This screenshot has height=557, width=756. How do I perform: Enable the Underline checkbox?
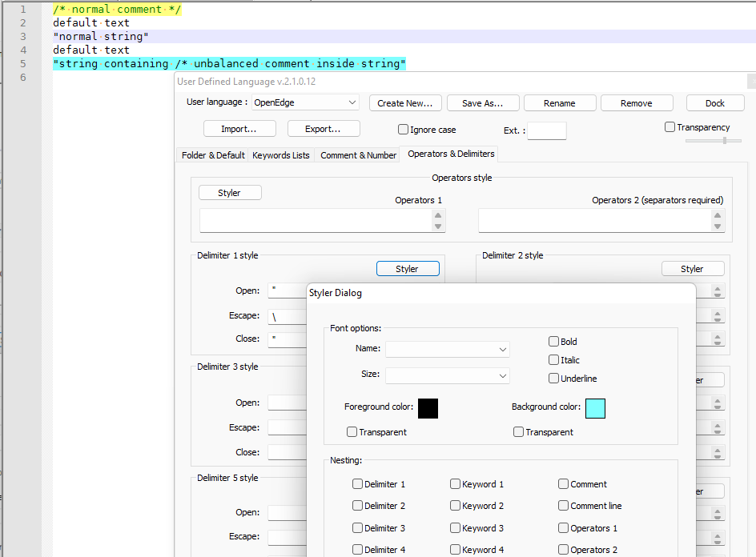(x=553, y=379)
